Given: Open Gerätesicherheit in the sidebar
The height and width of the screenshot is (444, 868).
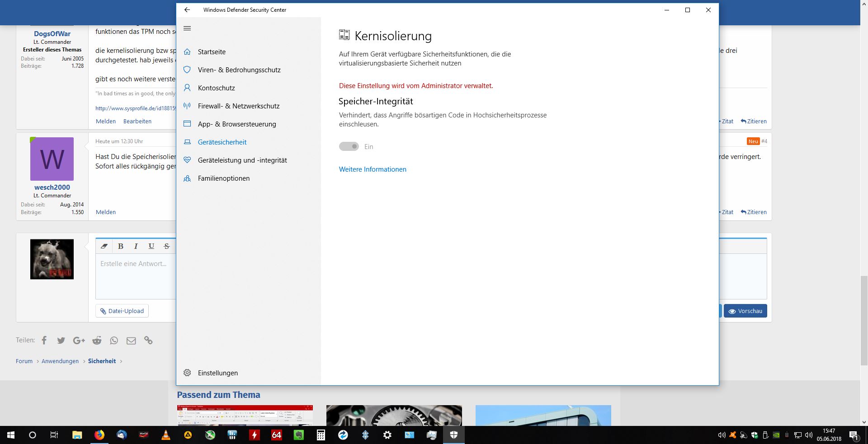Looking at the screenshot, I should (x=222, y=142).
